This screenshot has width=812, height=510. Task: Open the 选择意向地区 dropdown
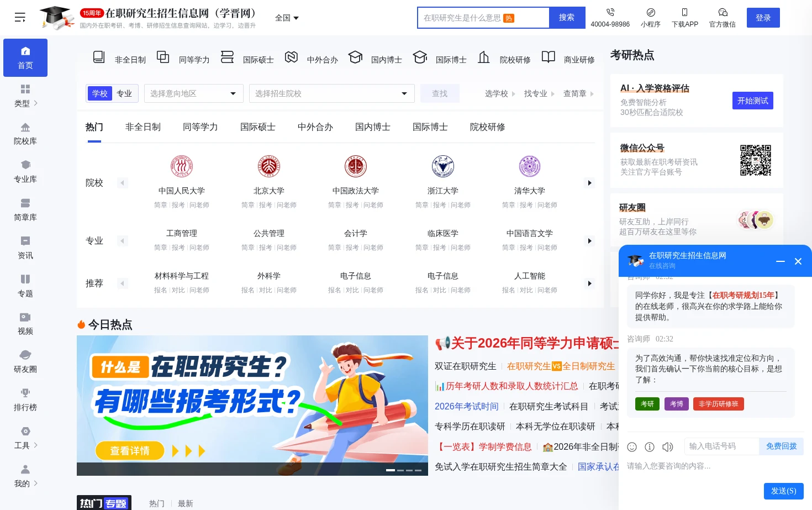click(x=194, y=93)
